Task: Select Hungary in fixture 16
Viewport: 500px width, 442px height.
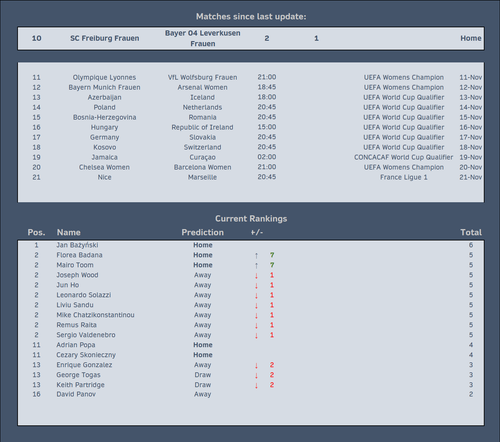Action: (104, 127)
